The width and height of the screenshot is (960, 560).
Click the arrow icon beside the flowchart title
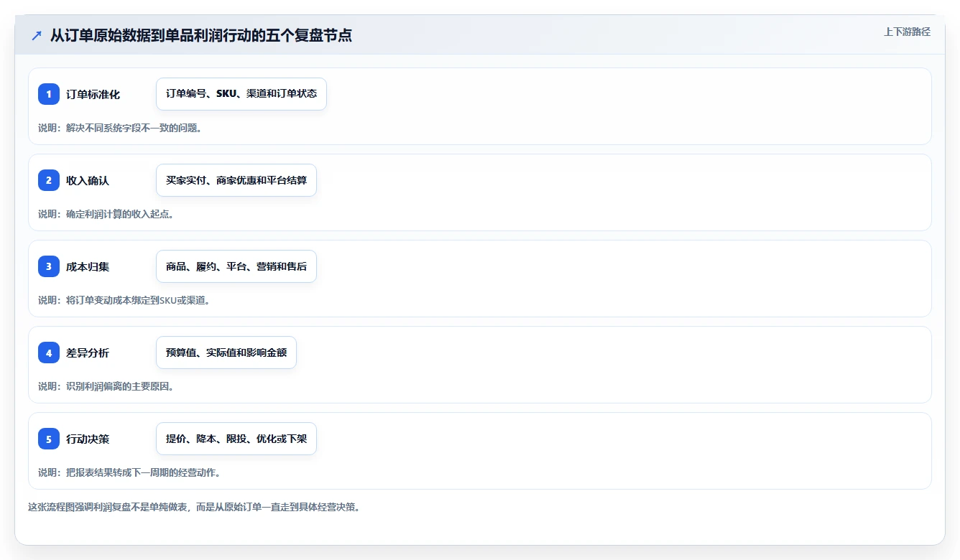[x=37, y=35]
